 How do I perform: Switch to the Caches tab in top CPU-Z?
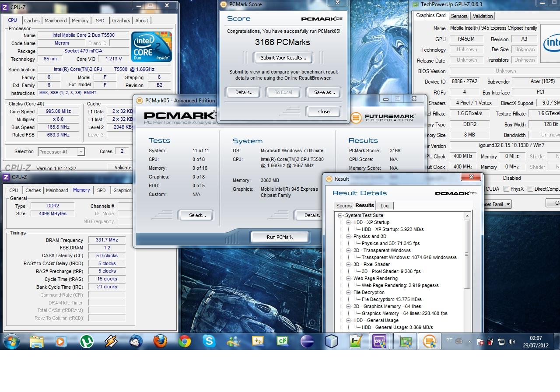coord(32,21)
